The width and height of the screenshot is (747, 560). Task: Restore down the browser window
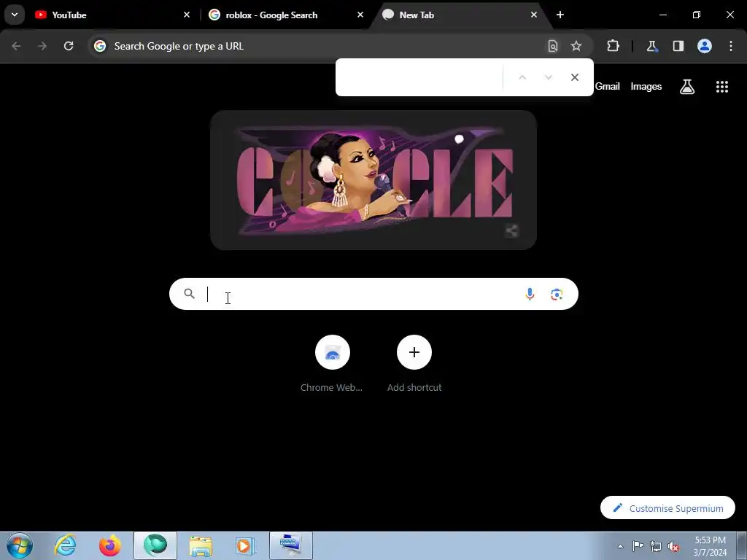point(697,15)
